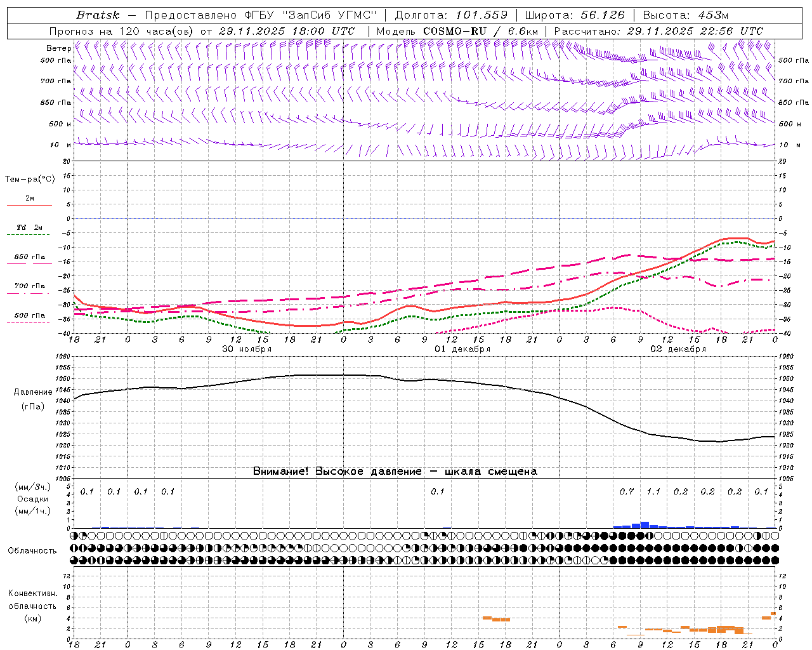
Task: Click the Облачность row label
Action: [32, 550]
